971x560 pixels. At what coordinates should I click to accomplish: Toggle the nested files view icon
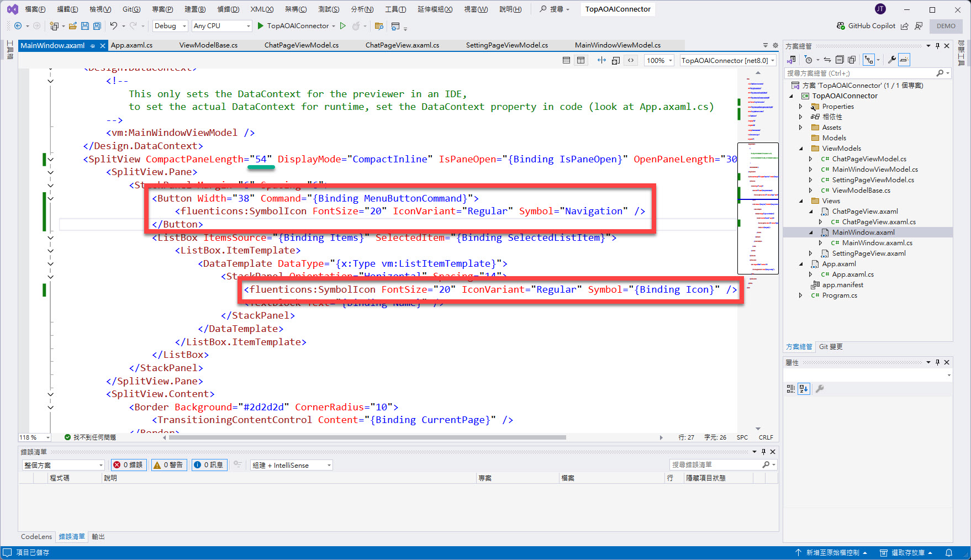(x=869, y=60)
